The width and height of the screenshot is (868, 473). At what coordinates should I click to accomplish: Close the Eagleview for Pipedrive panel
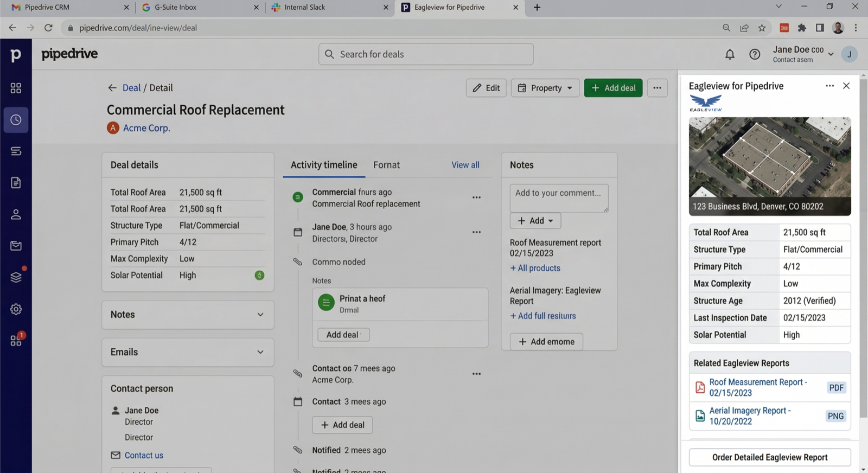(x=846, y=86)
